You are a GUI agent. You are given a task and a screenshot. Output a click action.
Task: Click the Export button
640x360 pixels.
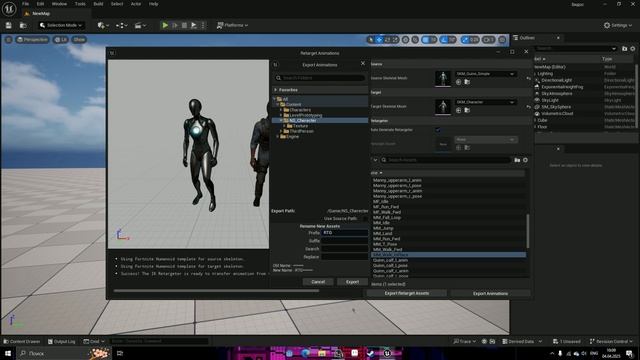pos(352,282)
